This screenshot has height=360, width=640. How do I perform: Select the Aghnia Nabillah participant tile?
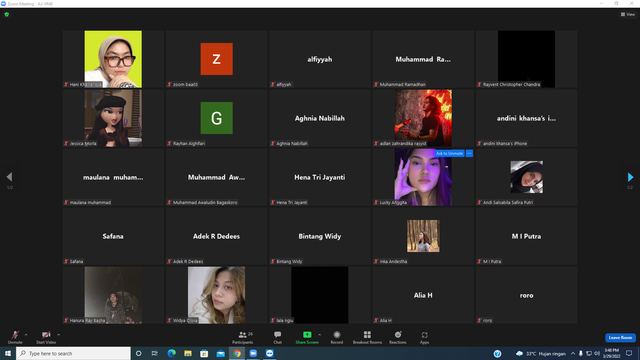click(320, 118)
